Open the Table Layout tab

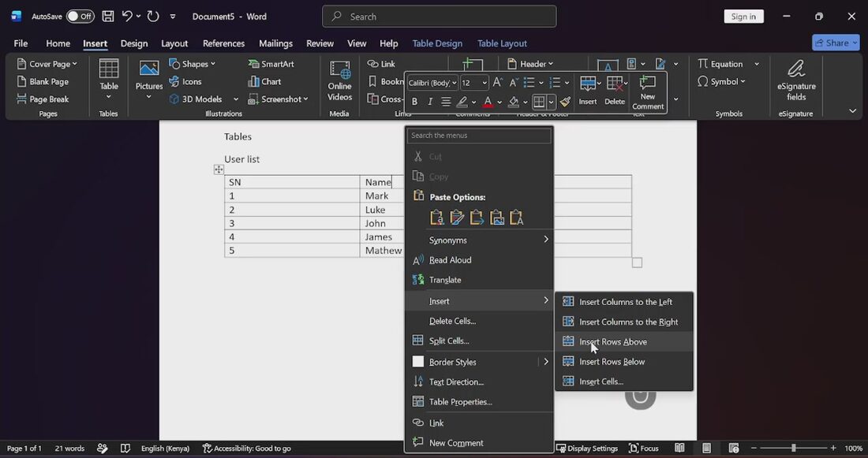point(502,43)
